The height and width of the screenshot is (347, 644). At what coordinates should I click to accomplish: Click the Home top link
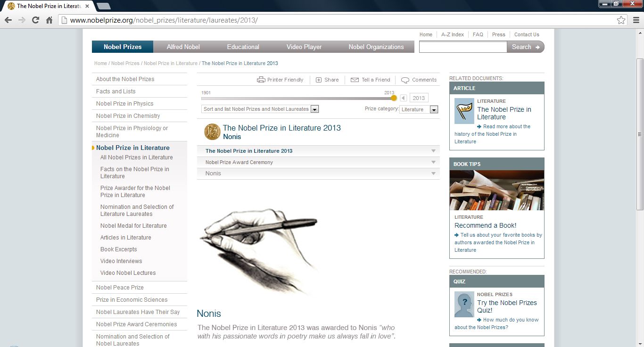coord(426,34)
